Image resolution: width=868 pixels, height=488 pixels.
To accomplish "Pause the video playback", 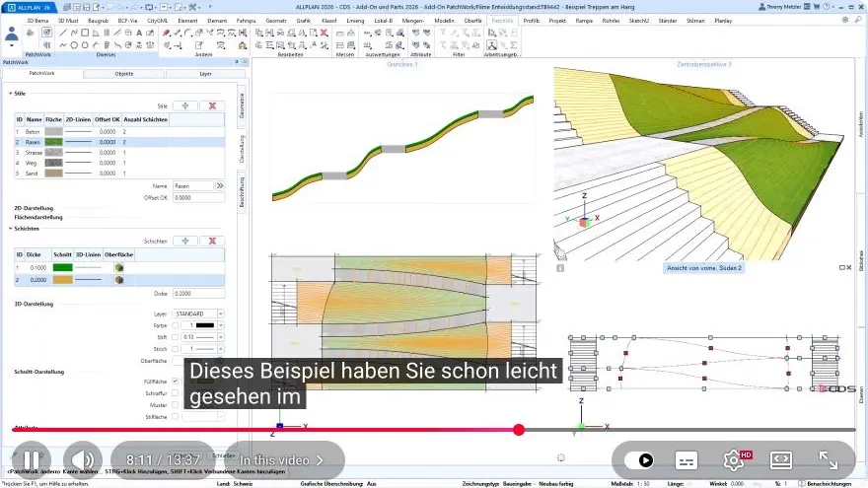I will tap(31, 459).
